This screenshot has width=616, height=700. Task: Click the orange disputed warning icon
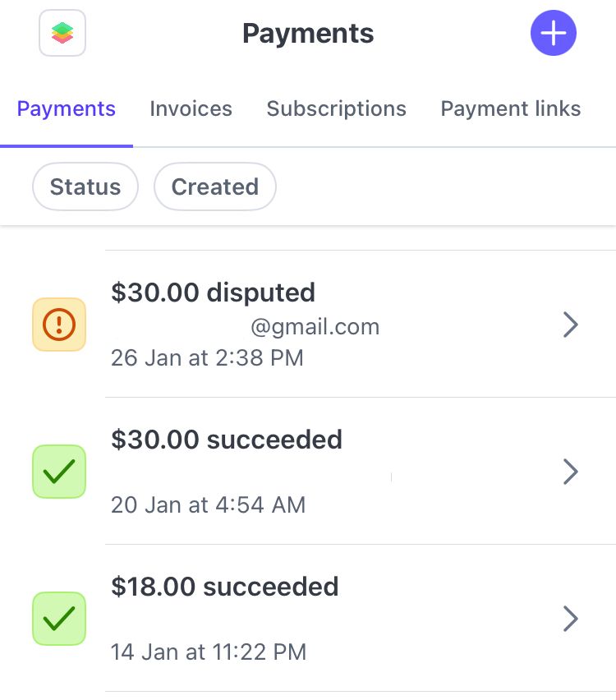click(59, 325)
